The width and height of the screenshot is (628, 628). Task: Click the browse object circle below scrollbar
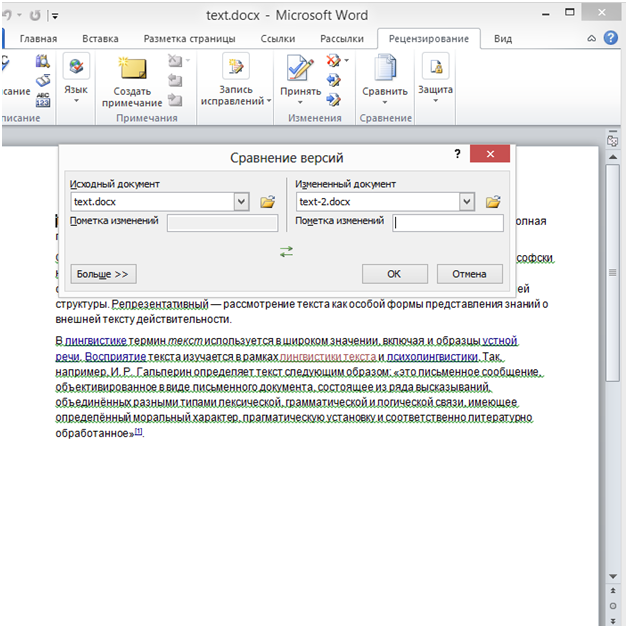pyautogui.click(x=613, y=606)
